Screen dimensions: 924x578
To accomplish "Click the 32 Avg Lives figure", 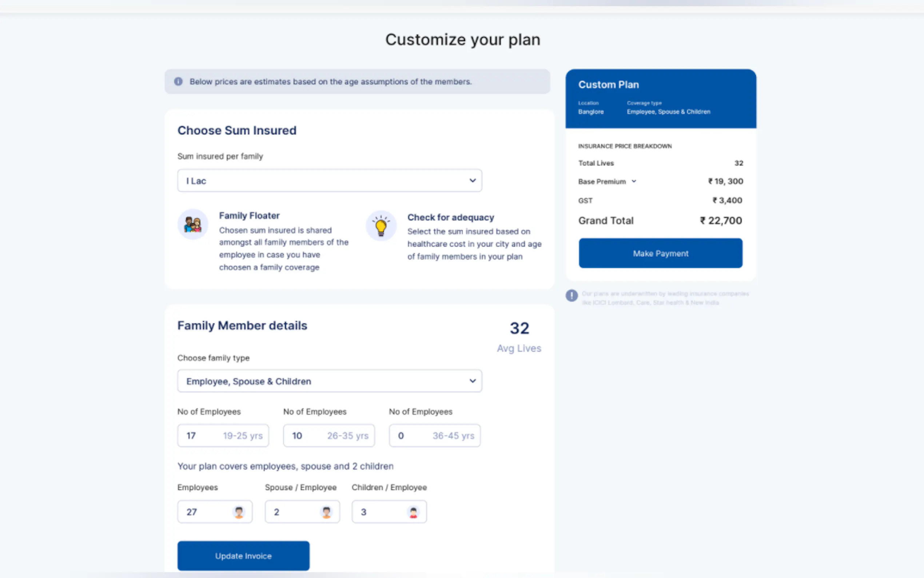I will (x=519, y=328).
